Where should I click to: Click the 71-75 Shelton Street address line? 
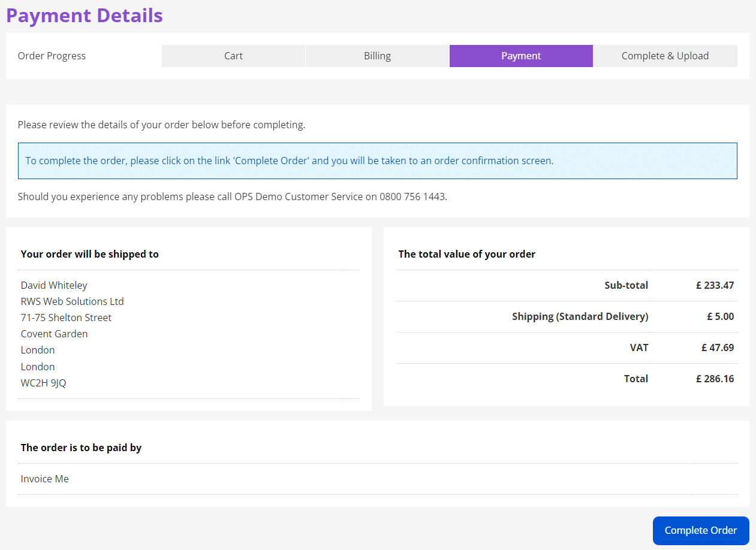tap(66, 318)
